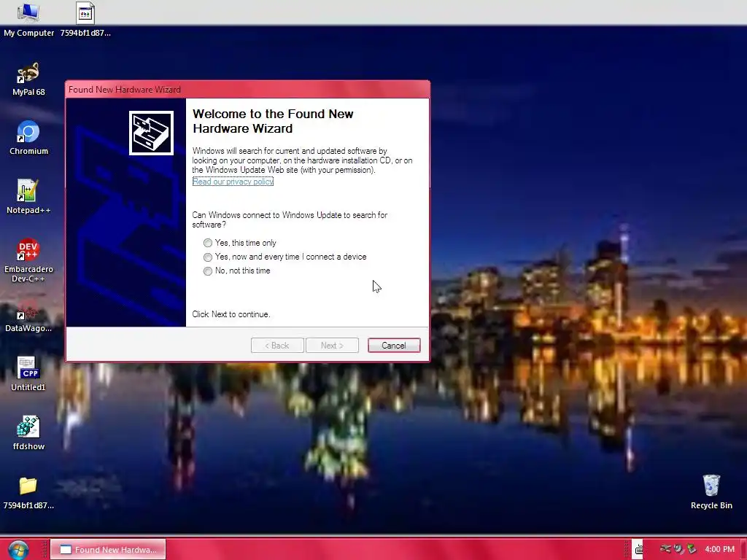Select the MyPal 68 browser shortcut
This screenshot has width=747, height=560.
click(x=28, y=79)
